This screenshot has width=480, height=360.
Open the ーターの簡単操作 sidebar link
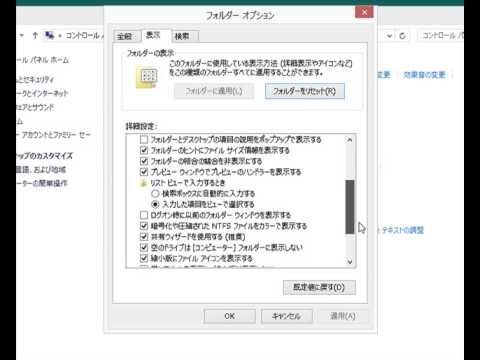(42, 183)
